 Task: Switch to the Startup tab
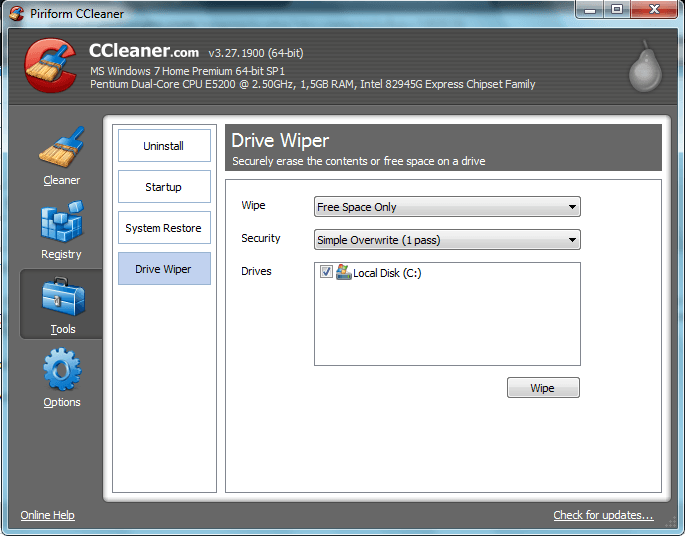(x=164, y=187)
